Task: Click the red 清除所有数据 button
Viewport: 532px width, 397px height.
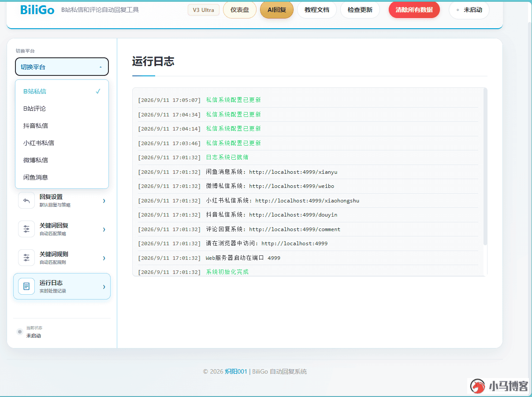Action: pos(414,10)
